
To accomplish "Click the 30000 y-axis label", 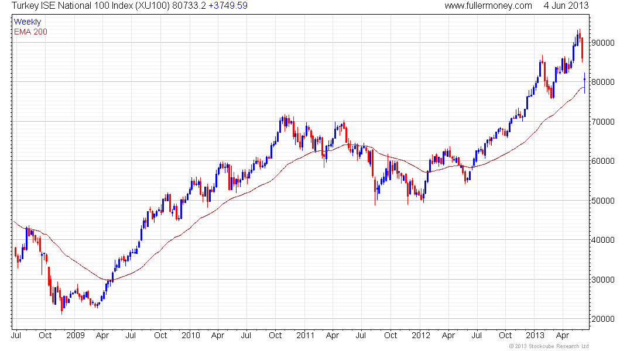I will 603,280.
